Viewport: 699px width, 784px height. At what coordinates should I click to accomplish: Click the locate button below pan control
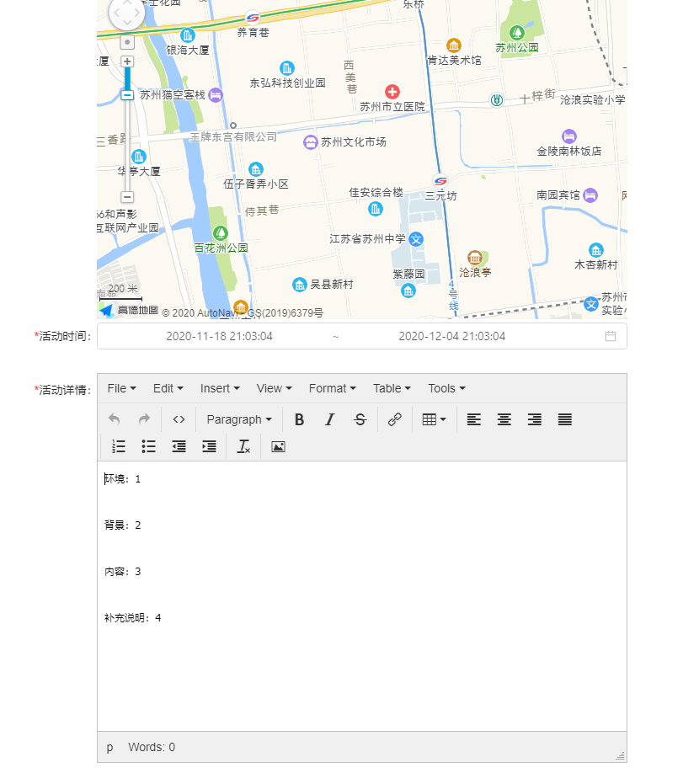tap(127, 42)
